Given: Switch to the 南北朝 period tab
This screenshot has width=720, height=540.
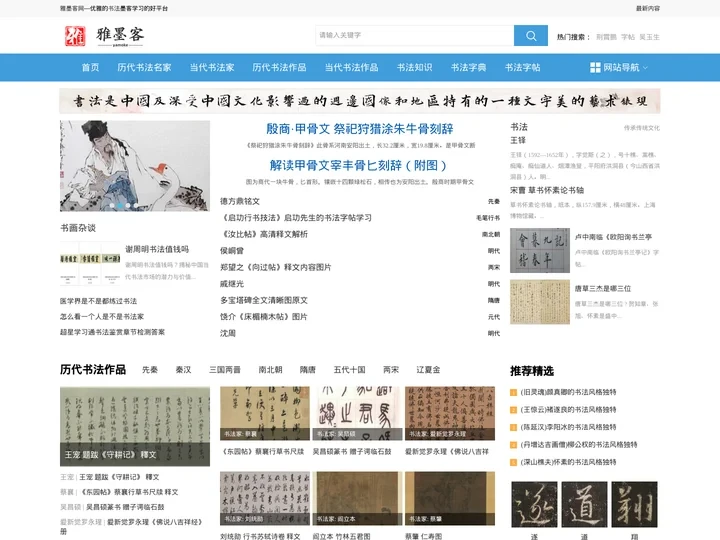Looking at the screenshot, I should 270,370.
